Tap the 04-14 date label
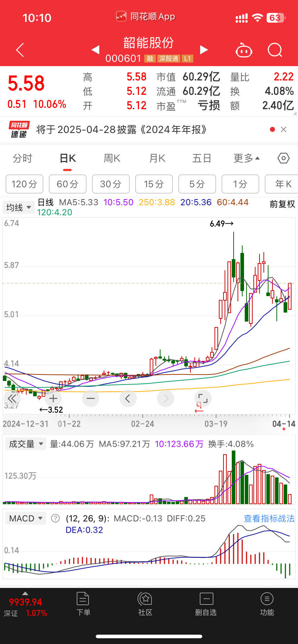Viewport: 298px width, 644px height. 284,424
